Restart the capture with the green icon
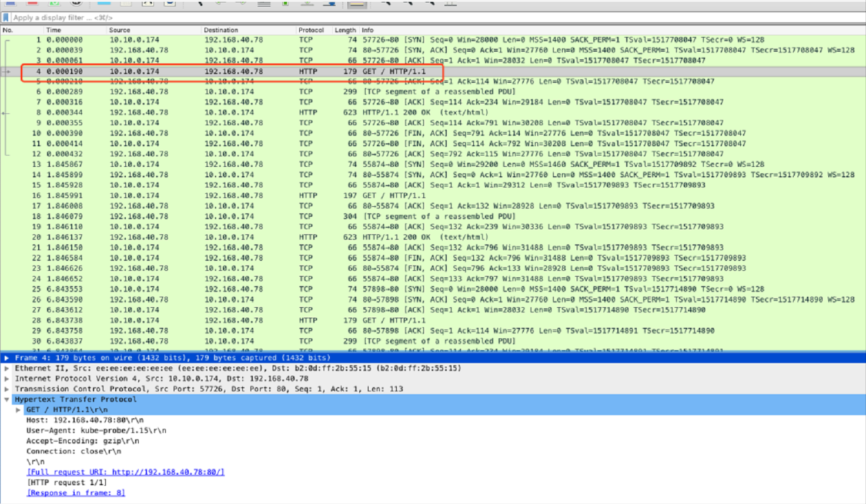This screenshot has width=866, height=504. [x=54, y=3]
